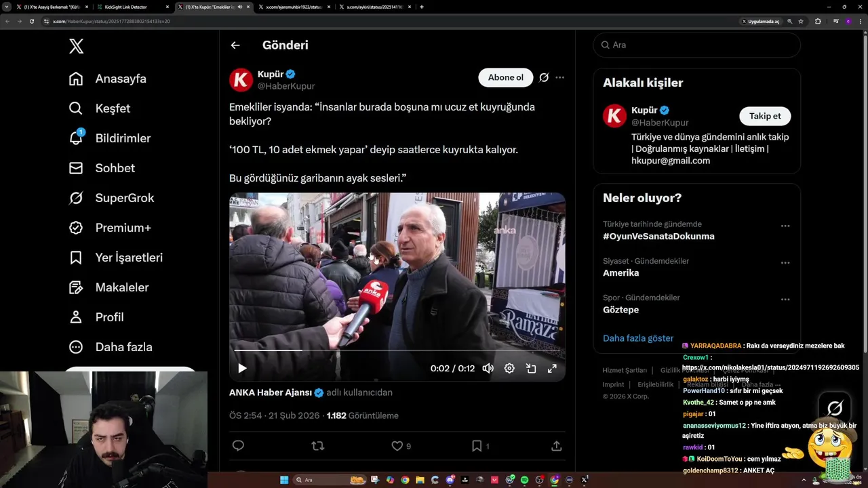Open Spotify from the taskbar
Screen dimensions: 868x488
click(525, 480)
